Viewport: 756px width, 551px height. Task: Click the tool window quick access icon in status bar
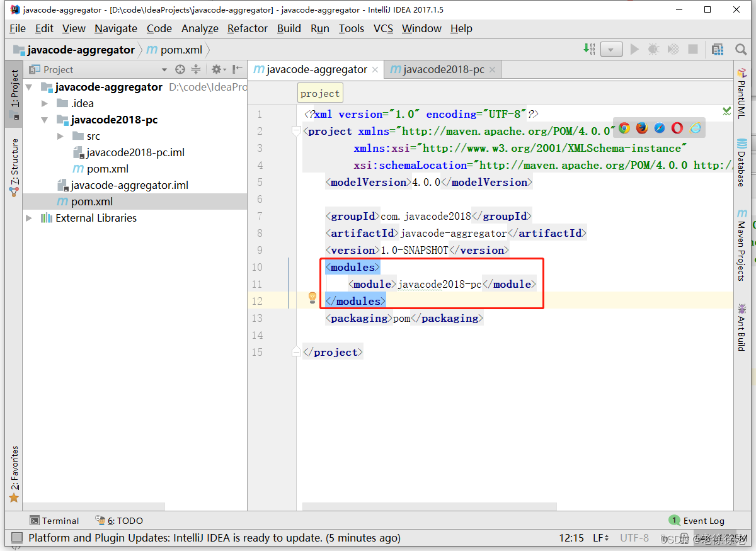pyautogui.click(x=16, y=538)
